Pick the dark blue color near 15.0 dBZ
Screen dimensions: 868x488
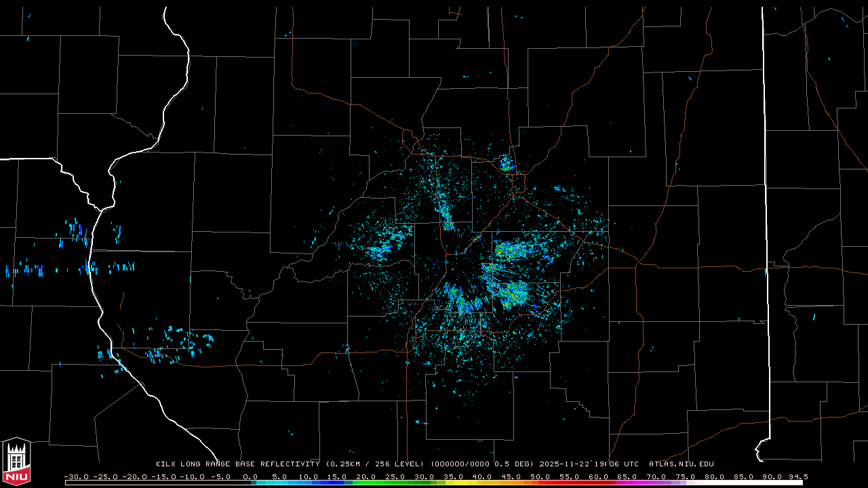[x=338, y=482]
